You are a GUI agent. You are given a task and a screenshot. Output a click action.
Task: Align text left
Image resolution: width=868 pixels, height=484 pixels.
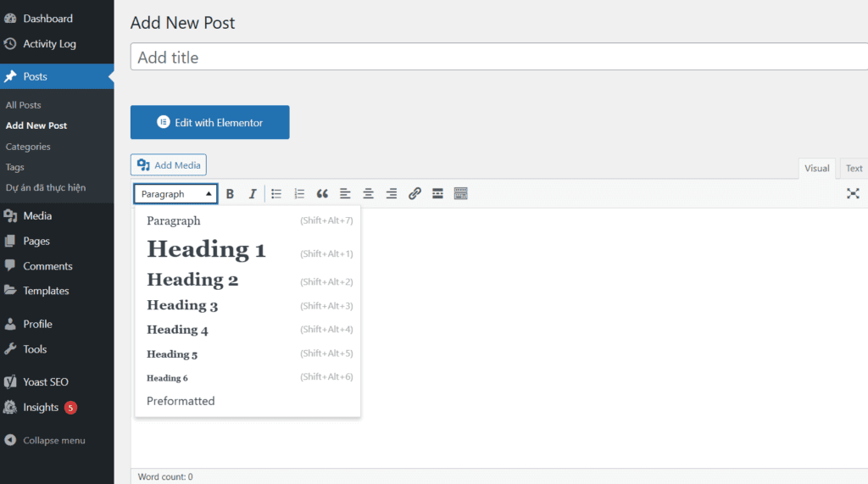pyautogui.click(x=345, y=194)
